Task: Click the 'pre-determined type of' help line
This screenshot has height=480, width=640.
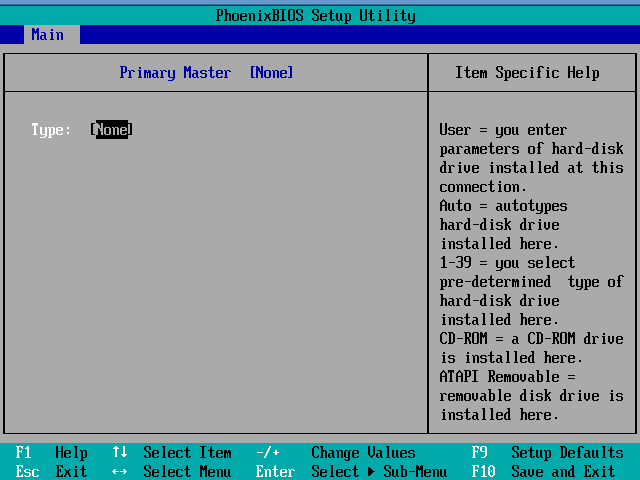Action: tap(531, 282)
